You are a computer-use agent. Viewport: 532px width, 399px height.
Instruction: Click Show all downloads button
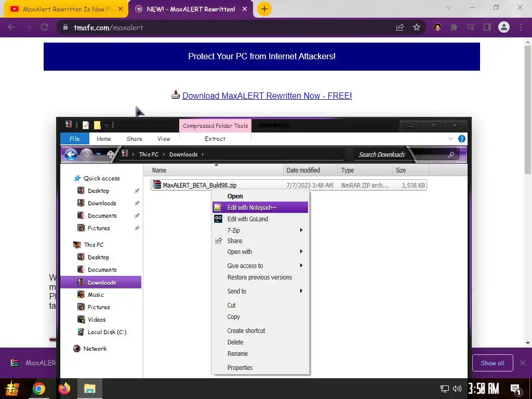click(x=493, y=363)
